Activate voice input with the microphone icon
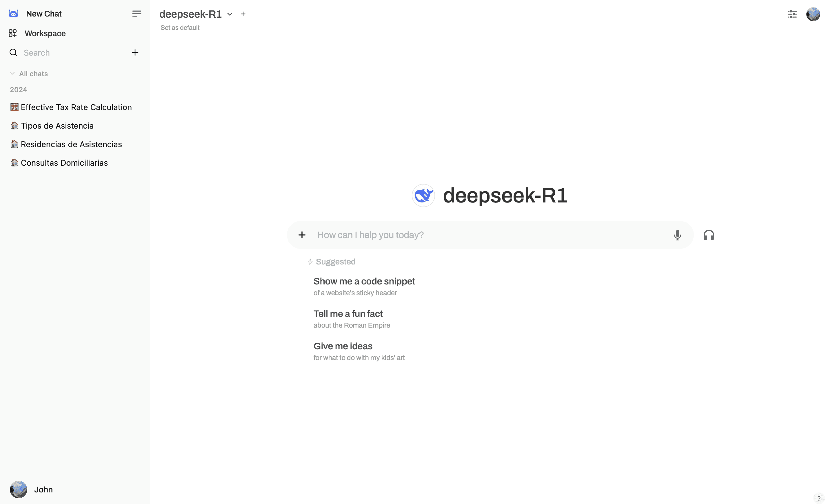Image resolution: width=826 pixels, height=504 pixels. point(678,235)
